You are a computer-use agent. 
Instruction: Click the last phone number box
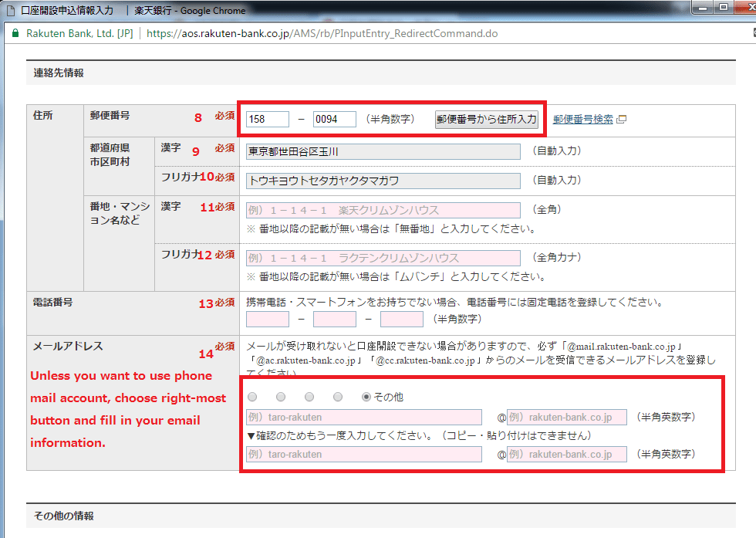pyautogui.click(x=401, y=319)
